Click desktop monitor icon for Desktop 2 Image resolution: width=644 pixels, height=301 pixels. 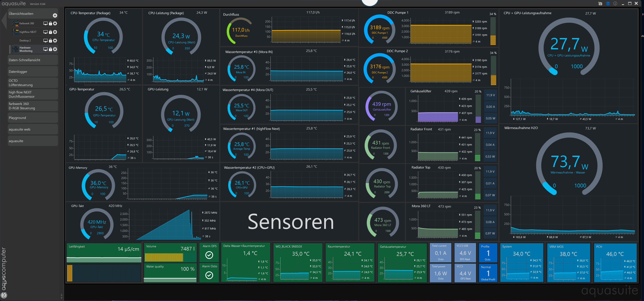pos(46,40)
